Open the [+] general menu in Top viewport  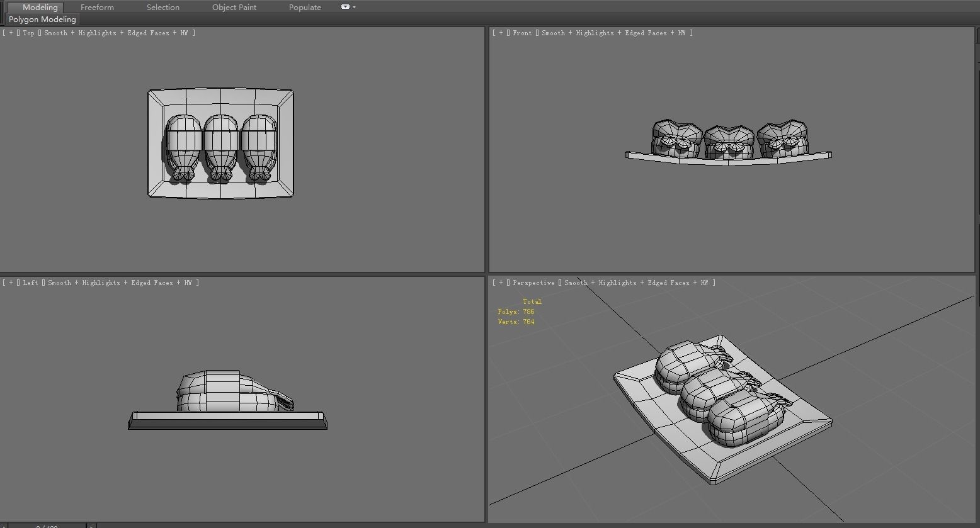pos(11,33)
